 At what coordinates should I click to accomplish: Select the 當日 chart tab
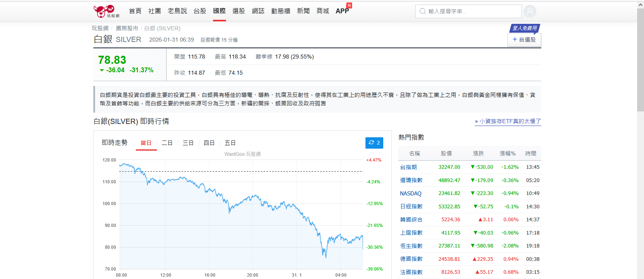tap(146, 143)
